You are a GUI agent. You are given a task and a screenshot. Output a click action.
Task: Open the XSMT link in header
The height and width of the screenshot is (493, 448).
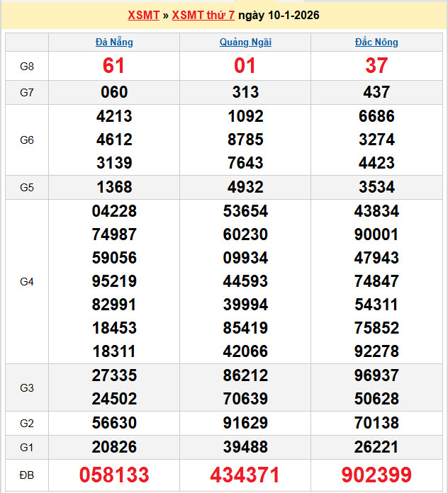point(143,15)
